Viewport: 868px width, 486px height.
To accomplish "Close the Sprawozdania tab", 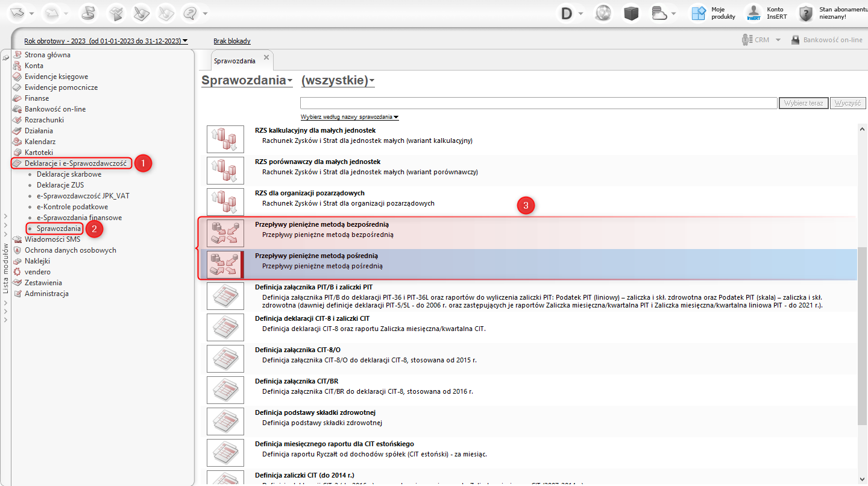I will (266, 57).
